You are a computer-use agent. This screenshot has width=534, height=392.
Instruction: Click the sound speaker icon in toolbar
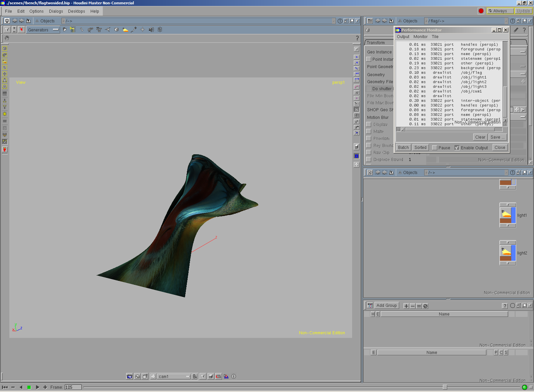151,30
